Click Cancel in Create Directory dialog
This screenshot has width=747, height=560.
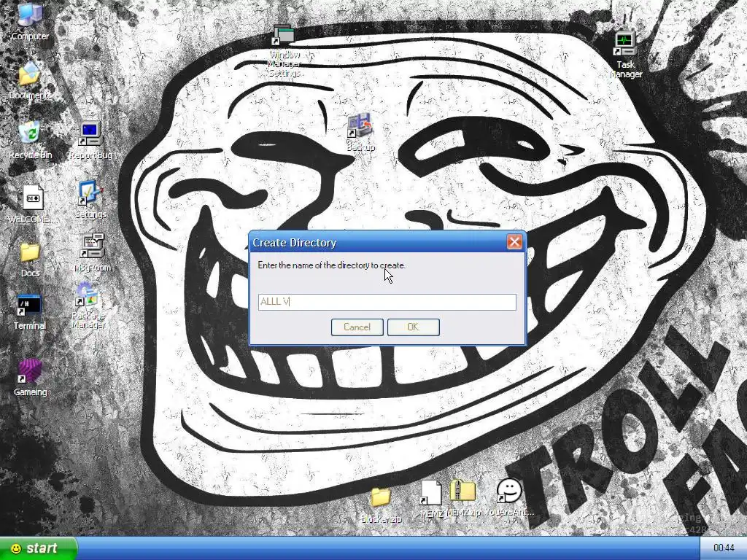[x=357, y=327]
